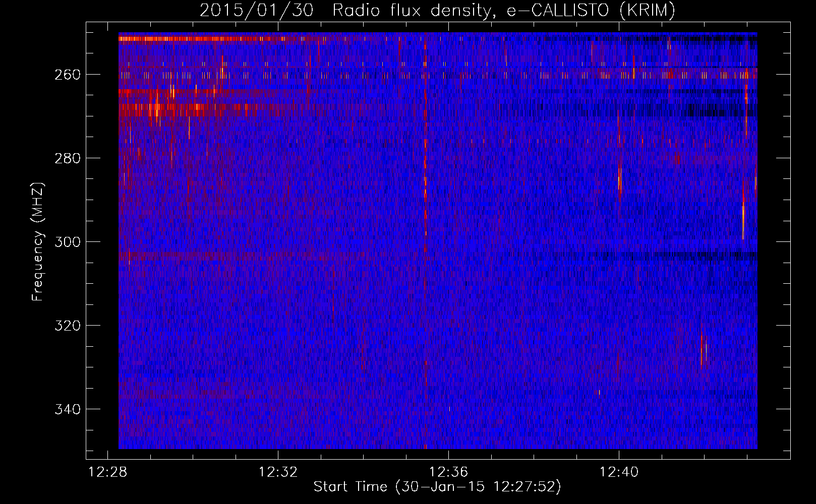Click the 280 frequency tick label
816x504 pixels.
[x=67, y=158]
